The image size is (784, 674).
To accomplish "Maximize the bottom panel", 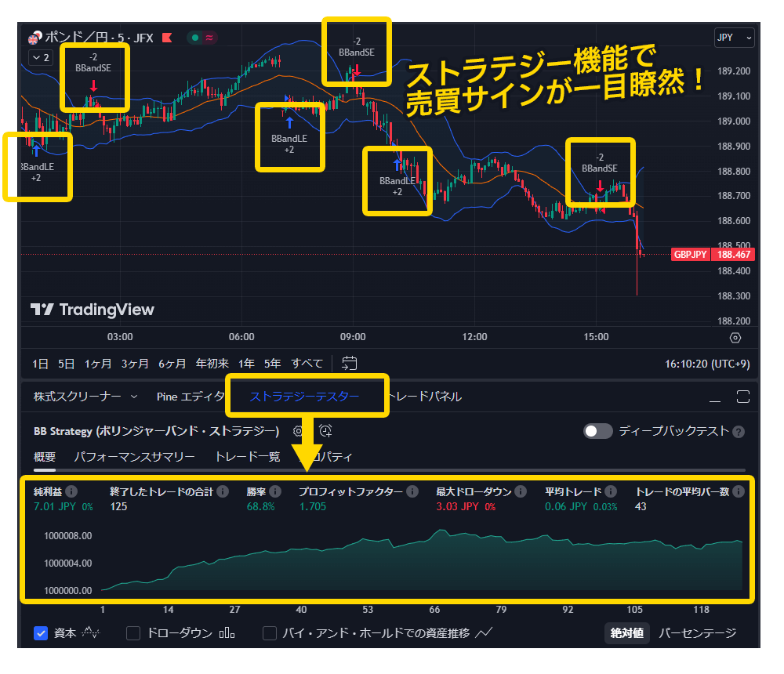I will (x=743, y=397).
